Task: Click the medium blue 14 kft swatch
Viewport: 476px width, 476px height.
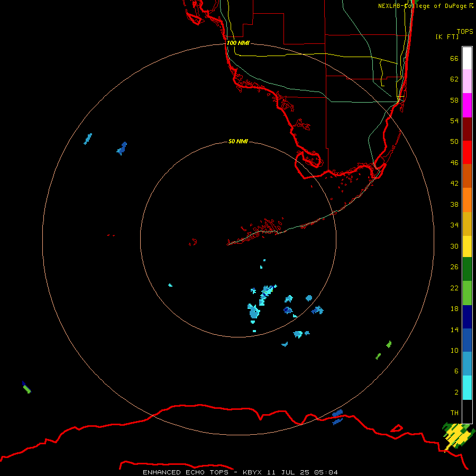Action: coord(467,340)
